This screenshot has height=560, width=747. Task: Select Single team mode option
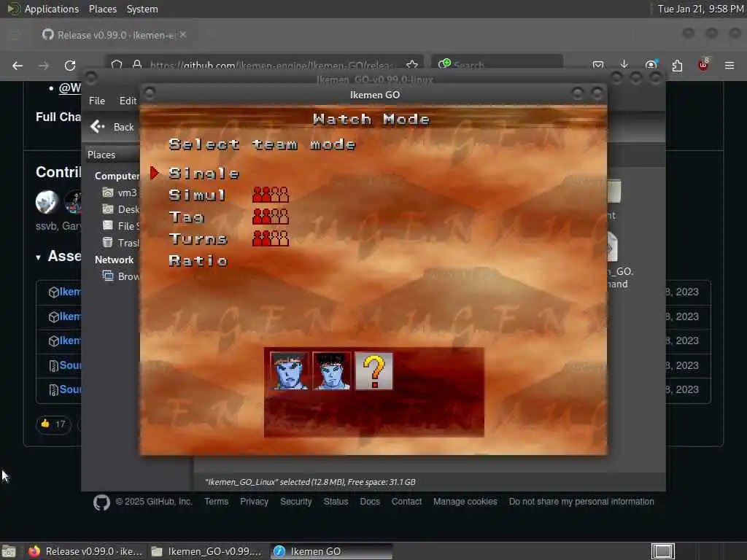point(204,174)
